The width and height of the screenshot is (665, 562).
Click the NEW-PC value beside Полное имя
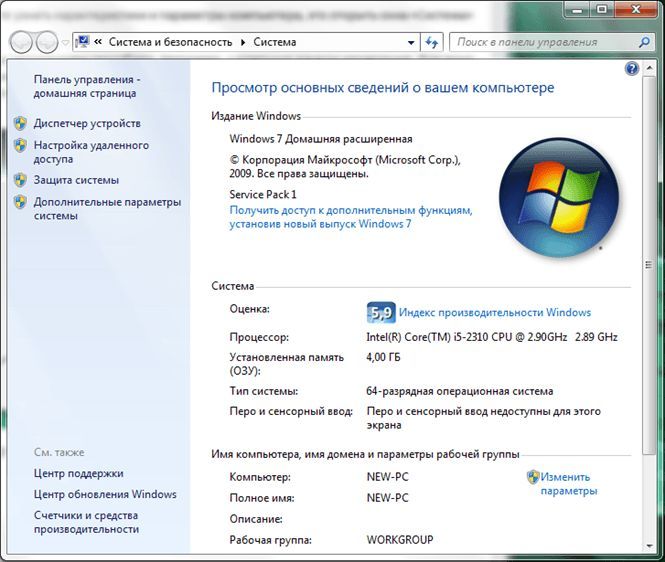388,498
